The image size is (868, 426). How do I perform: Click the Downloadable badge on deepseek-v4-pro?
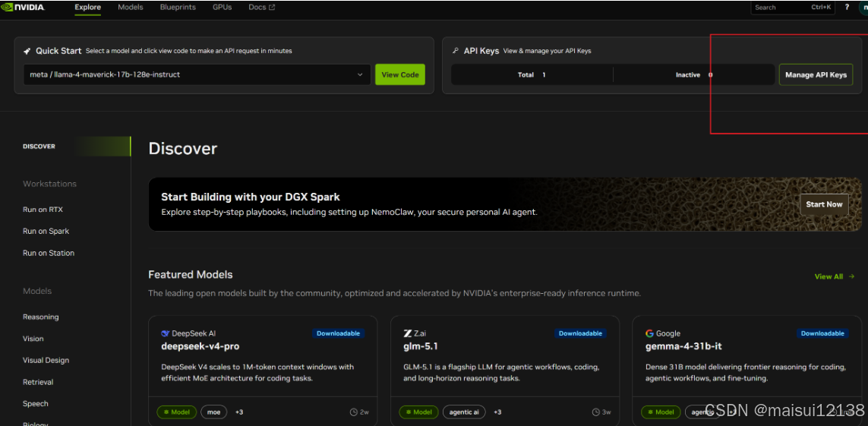[338, 333]
